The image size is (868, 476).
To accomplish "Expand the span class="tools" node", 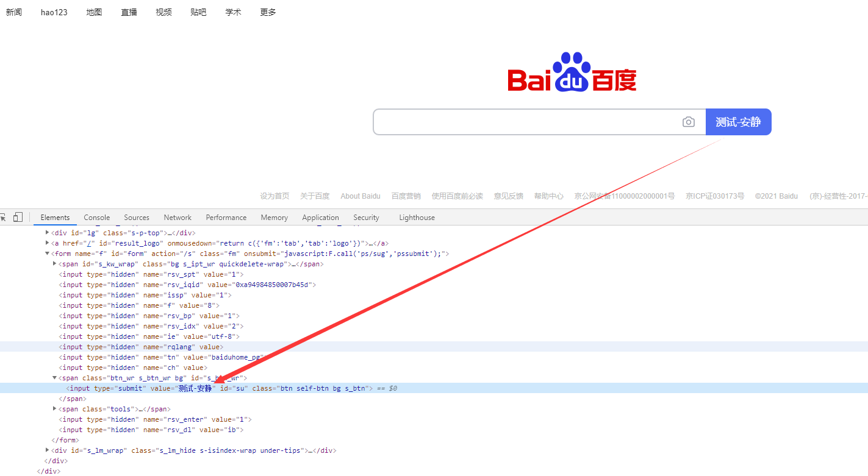I will pos(55,409).
